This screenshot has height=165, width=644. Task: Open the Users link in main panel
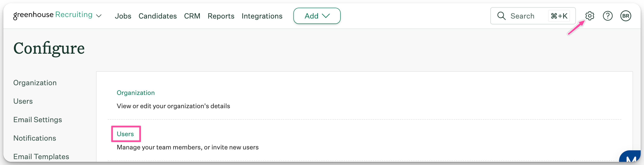(125, 134)
